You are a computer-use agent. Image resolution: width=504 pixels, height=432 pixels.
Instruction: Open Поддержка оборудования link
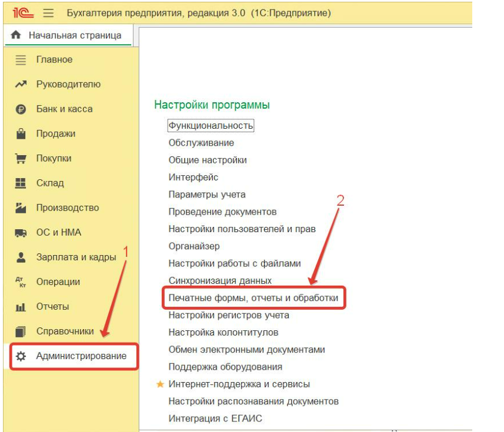coord(225,367)
